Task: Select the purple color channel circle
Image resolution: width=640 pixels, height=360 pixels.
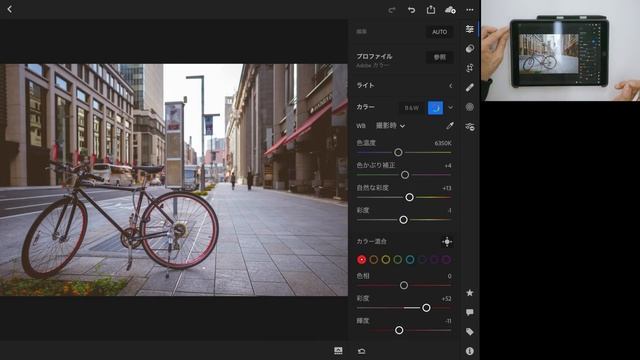Action: point(434,260)
